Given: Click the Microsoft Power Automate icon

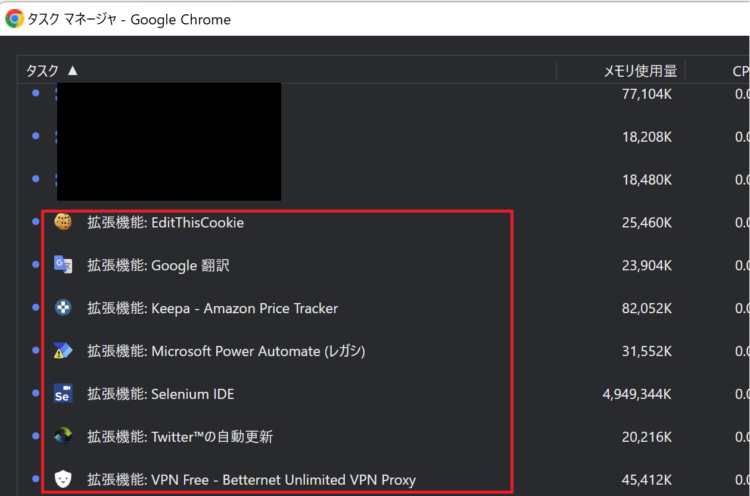Looking at the screenshot, I should point(63,351).
